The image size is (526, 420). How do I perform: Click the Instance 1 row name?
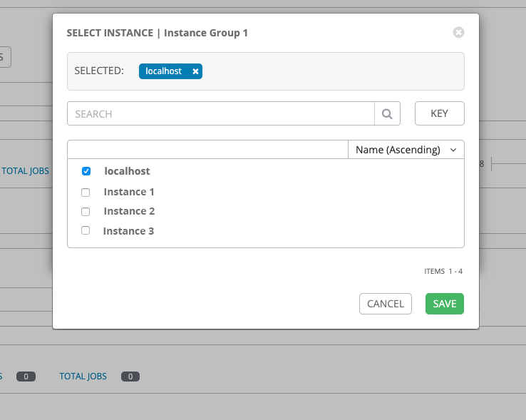click(129, 192)
